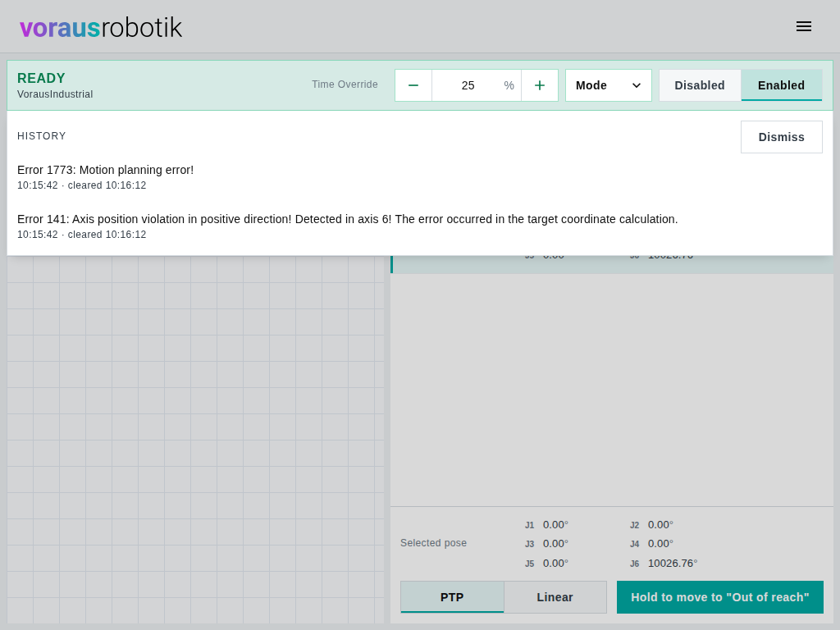This screenshot has width=840, height=630.
Task: Select PTP motion type
Action: coord(452,597)
